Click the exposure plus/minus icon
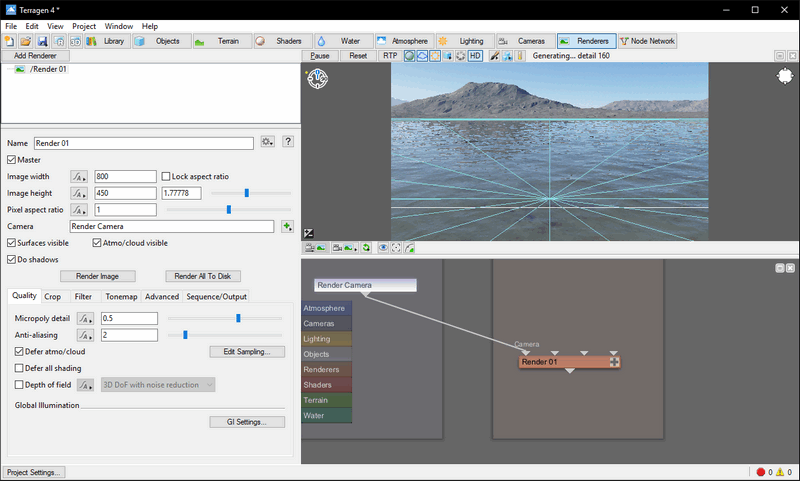Image resolution: width=800 pixels, height=481 pixels. [x=309, y=233]
